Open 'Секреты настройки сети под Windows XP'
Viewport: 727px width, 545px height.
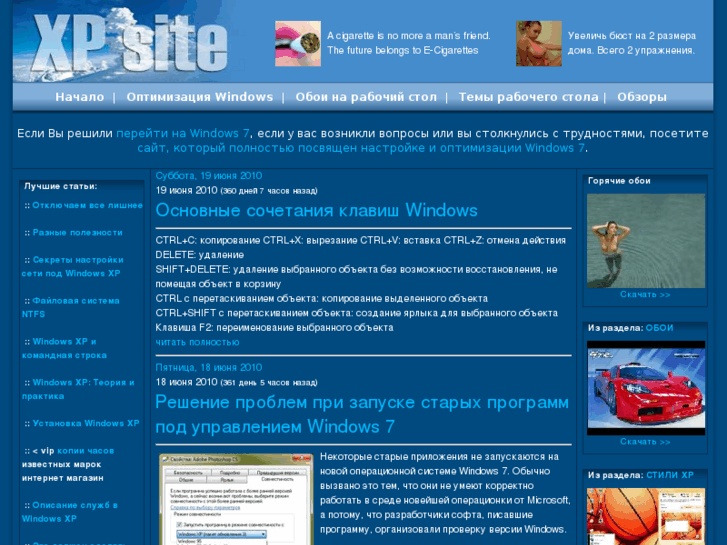click(x=72, y=266)
